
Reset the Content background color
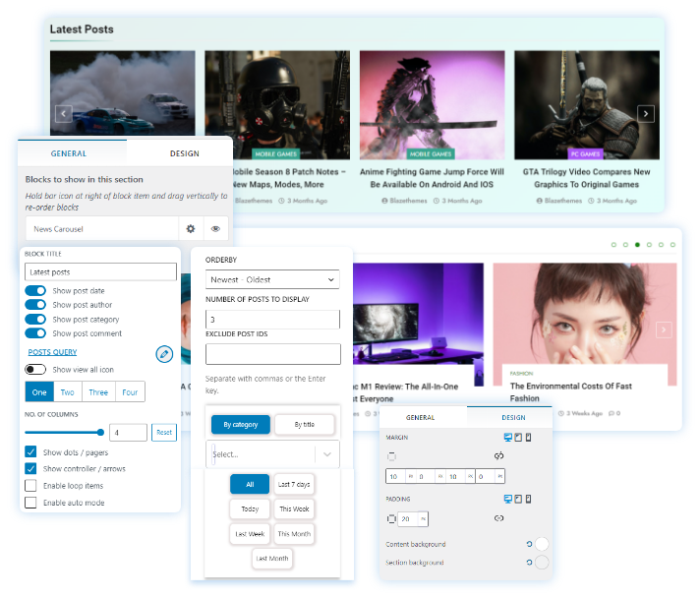tap(529, 544)
